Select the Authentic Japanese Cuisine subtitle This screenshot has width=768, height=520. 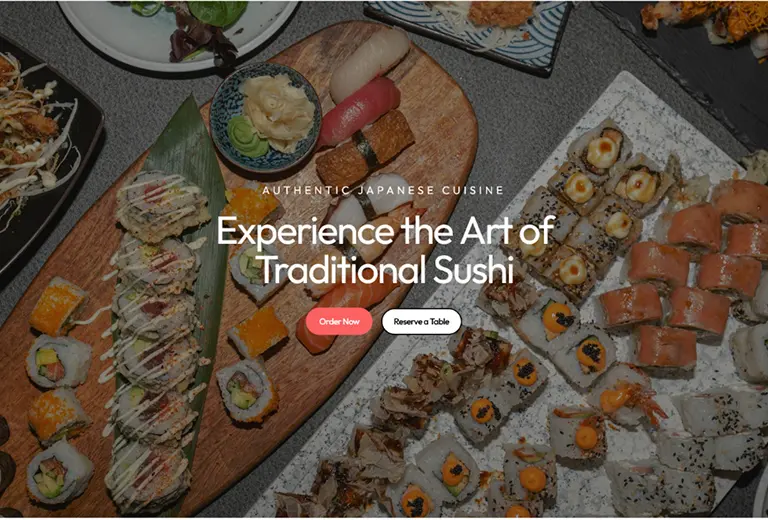383,190
